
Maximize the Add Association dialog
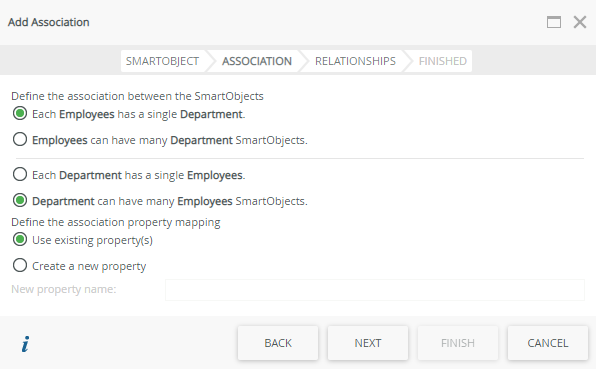[x=554, y=22]
